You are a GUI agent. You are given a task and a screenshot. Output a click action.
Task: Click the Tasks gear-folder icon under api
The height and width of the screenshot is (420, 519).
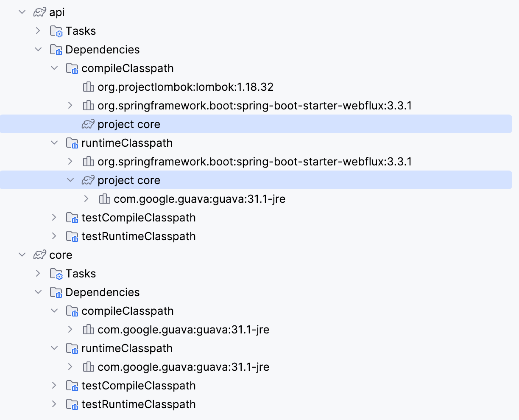click(x=56, y=31)
